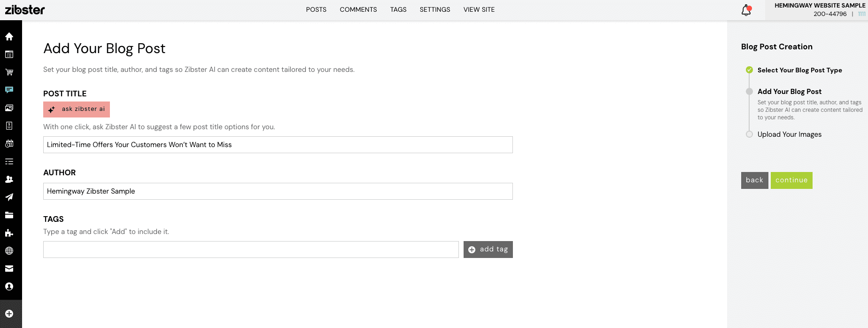Open the photo gallery icon in the sidebar

(9, 108)
